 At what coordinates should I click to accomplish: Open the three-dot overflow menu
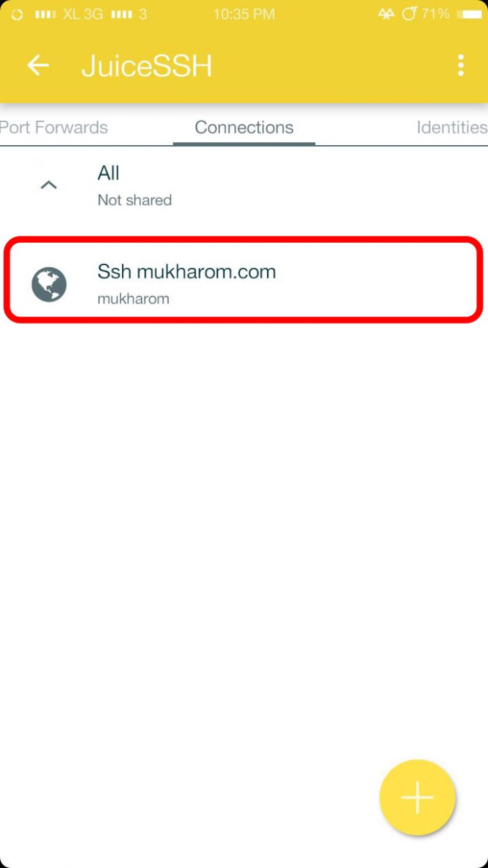pyautogui.click(x=461, y=66)
